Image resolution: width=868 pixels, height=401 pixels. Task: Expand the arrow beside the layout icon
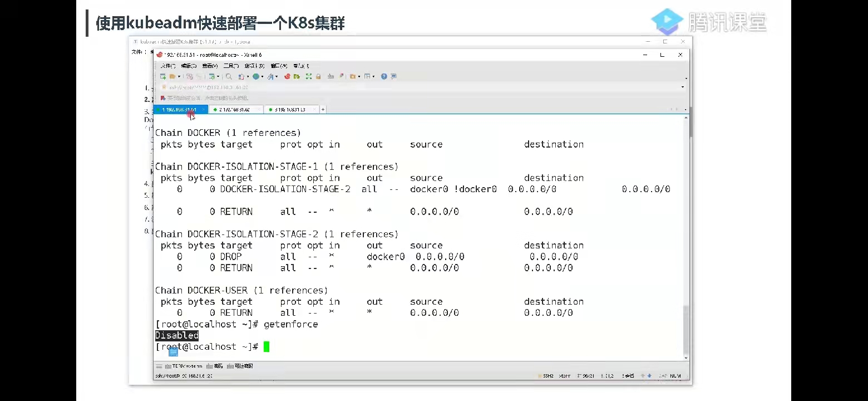tap(373, 76)
